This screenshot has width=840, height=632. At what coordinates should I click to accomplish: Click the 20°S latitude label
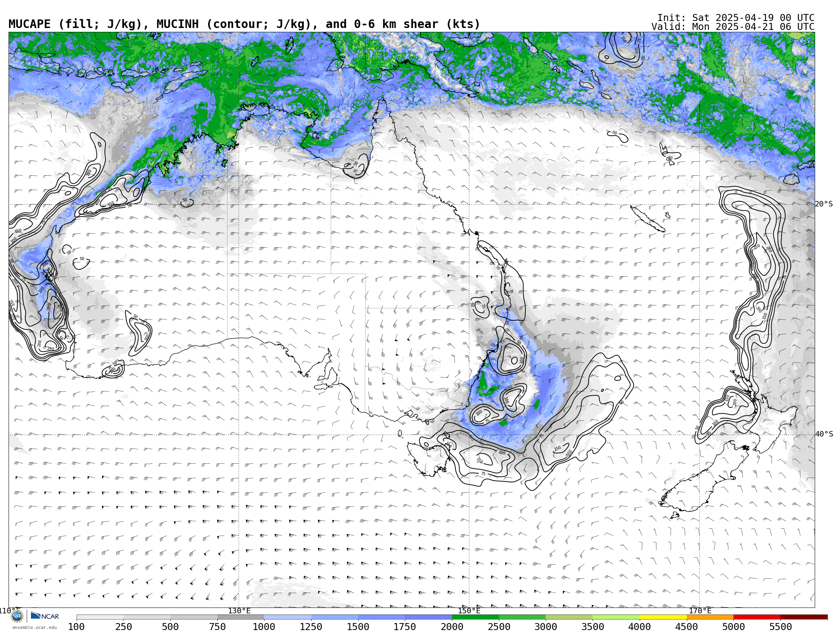coord(824,204)
